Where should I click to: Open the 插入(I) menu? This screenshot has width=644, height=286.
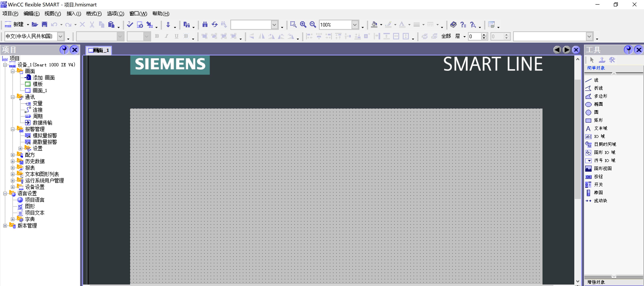[74, 13]
